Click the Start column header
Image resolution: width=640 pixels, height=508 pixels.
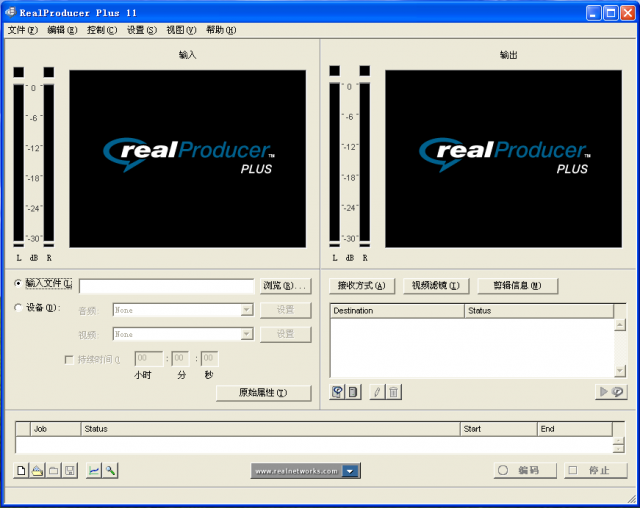click(499, 429)
